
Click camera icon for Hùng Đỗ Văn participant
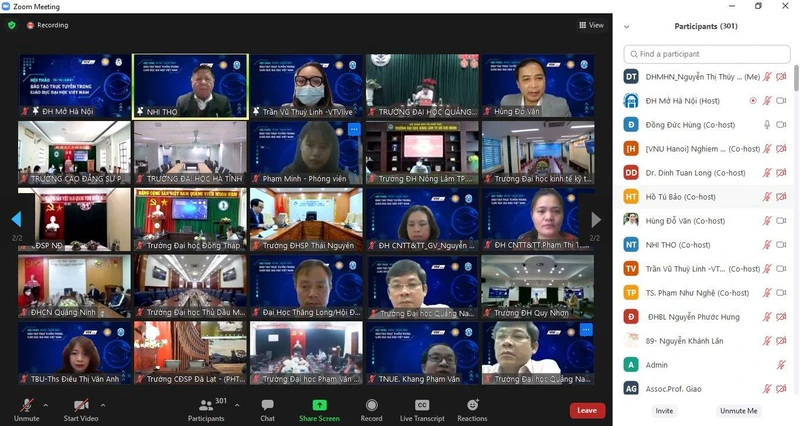coord(781,221)
